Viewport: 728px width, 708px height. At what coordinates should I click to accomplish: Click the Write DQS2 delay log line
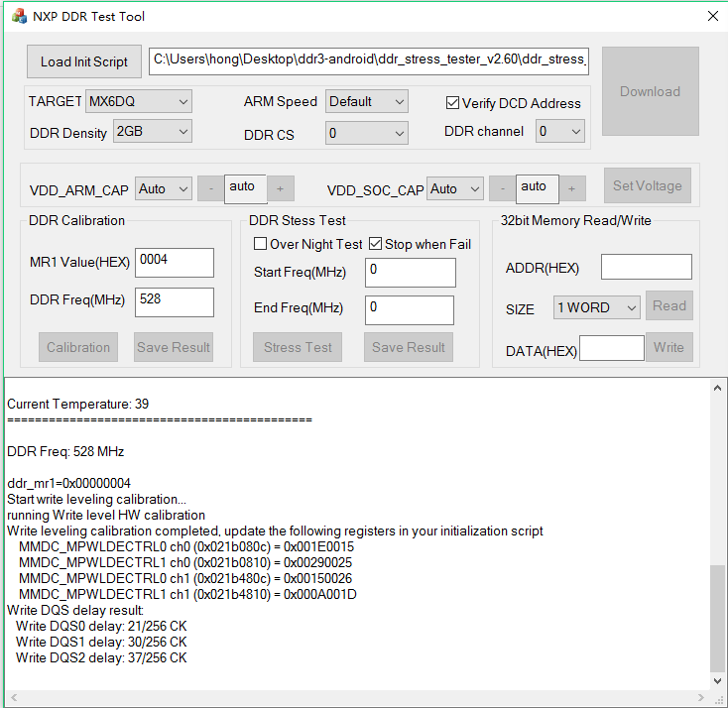[101, 657]
